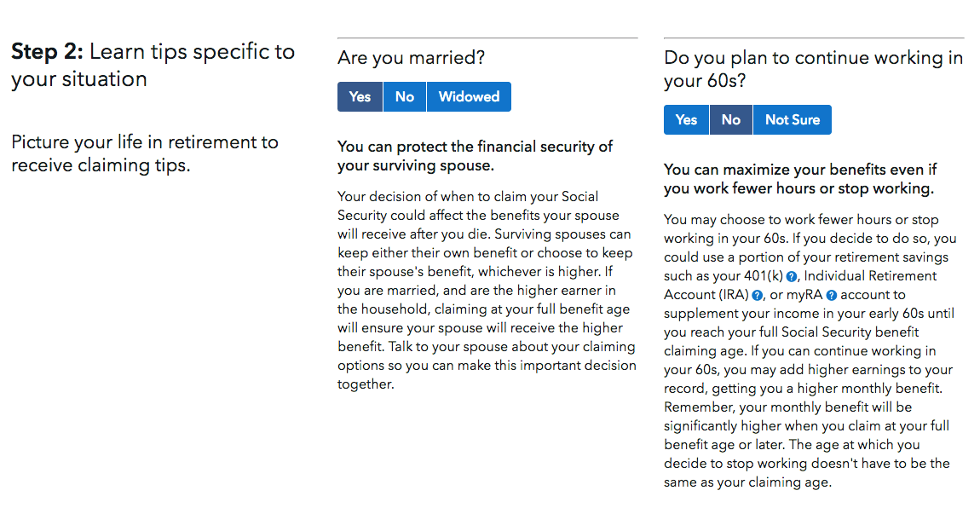Click the Picture your life in retirement text
980x508 pixels.
(x=145, y=153)
